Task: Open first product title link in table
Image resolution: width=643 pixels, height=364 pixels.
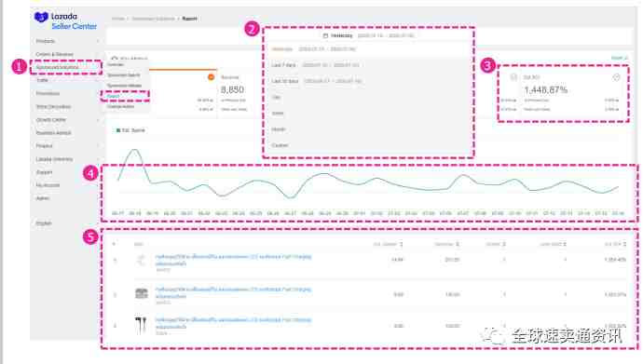Action: [x=233, y=260]
